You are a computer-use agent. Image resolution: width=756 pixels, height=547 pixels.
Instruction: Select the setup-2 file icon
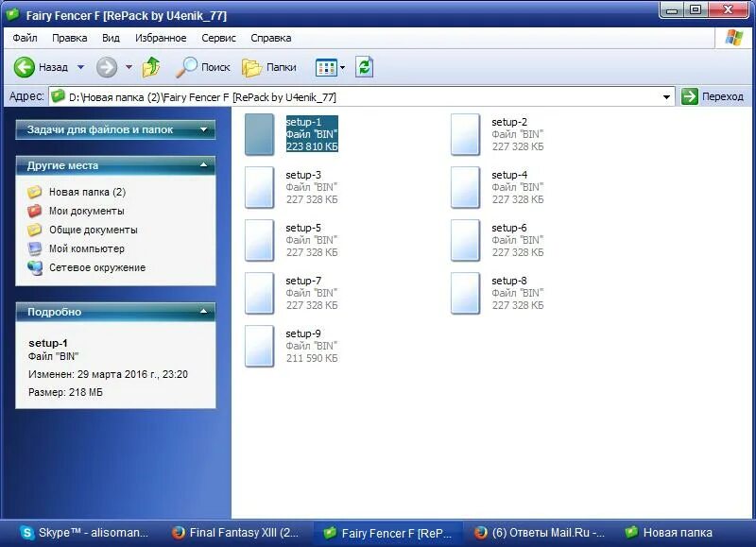click(x=465, y=134)
